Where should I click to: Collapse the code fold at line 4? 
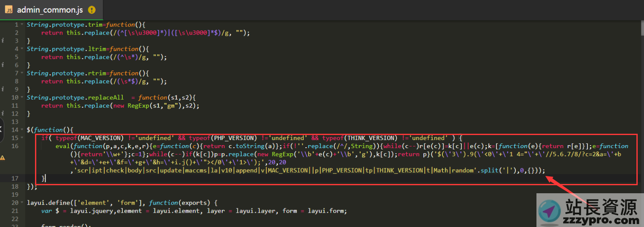pos(22,49)
